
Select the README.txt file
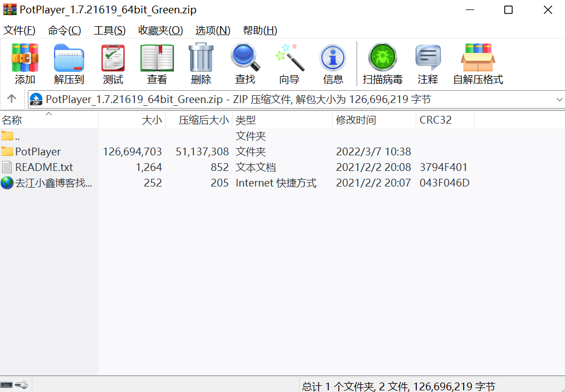coord(43,167)
